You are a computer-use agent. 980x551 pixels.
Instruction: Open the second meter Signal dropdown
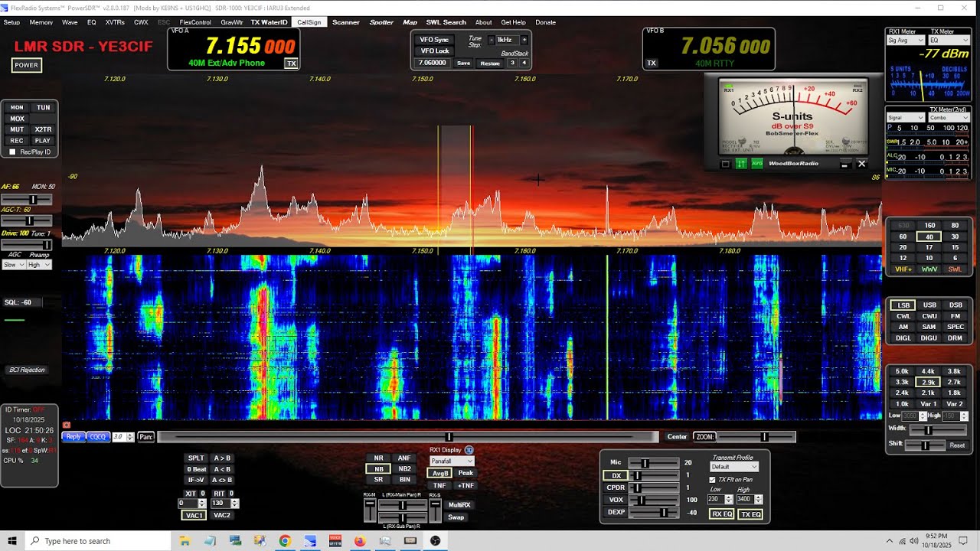[906, 118]
